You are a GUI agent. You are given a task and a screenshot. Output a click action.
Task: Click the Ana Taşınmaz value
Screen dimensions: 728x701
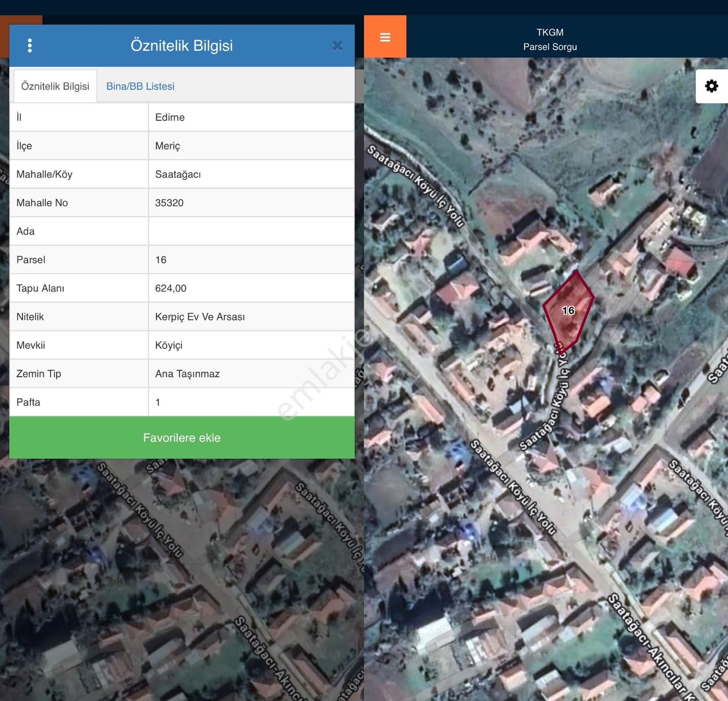pyautogui.click(x=187, y=374)
